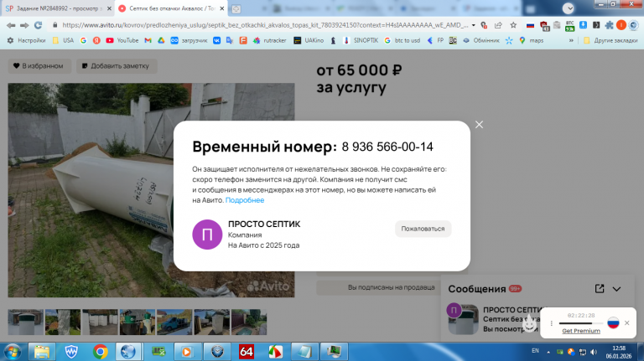Open YouTube bookmark
The image size is (644, 361).
[x=122, y=40]
